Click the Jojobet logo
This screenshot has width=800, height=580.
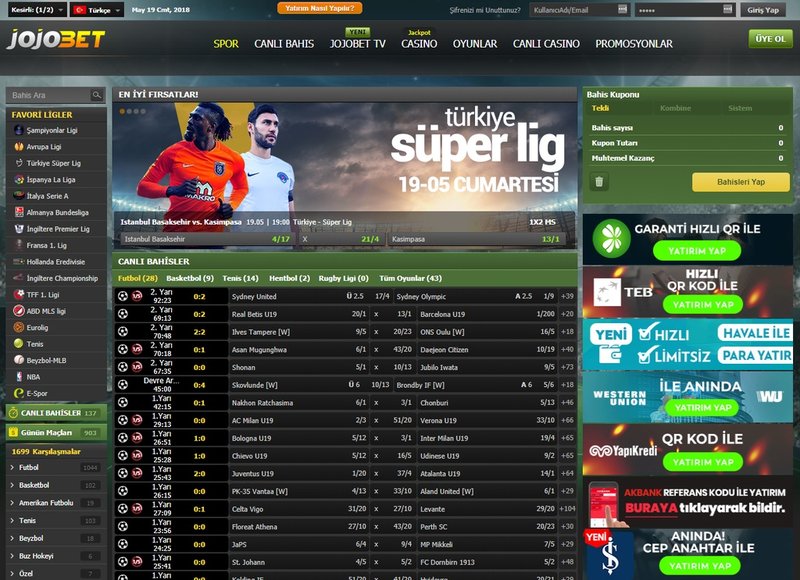point(55,41)
